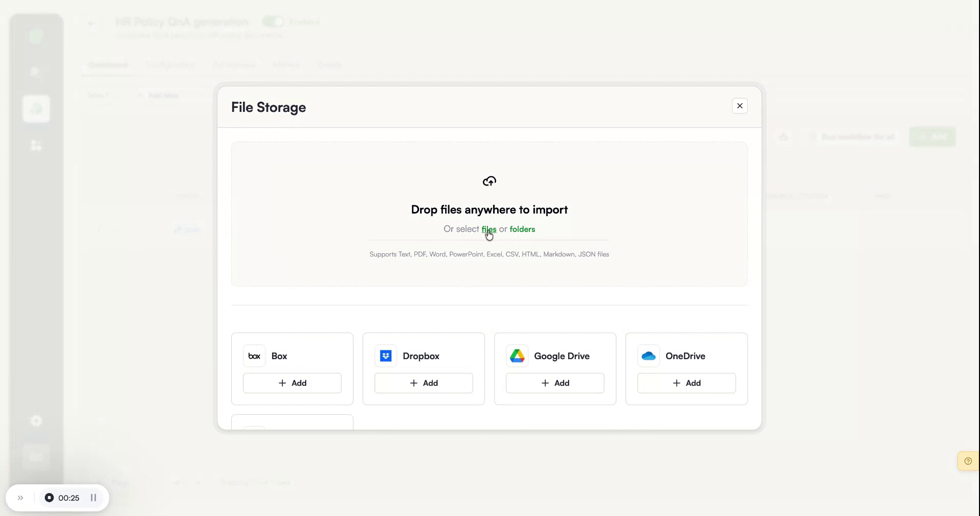Switch to the Dashboard tab

(107, 65)
